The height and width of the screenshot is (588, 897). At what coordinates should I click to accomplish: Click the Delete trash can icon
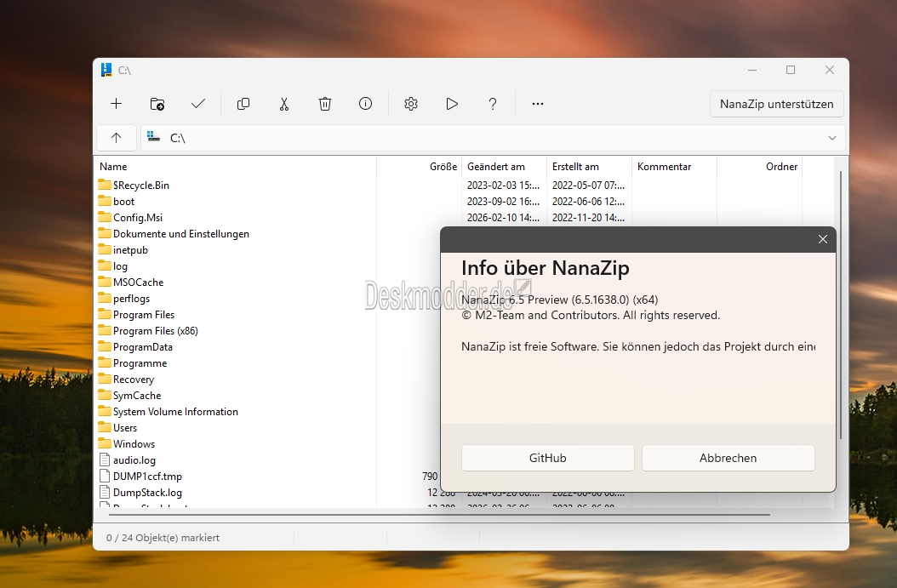[325, 104]
